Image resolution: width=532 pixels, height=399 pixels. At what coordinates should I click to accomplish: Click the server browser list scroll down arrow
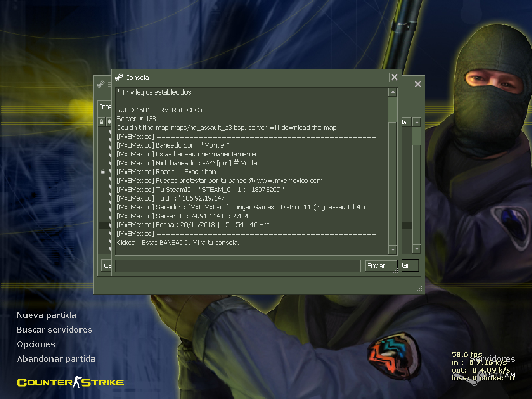(x=417, y=249)
